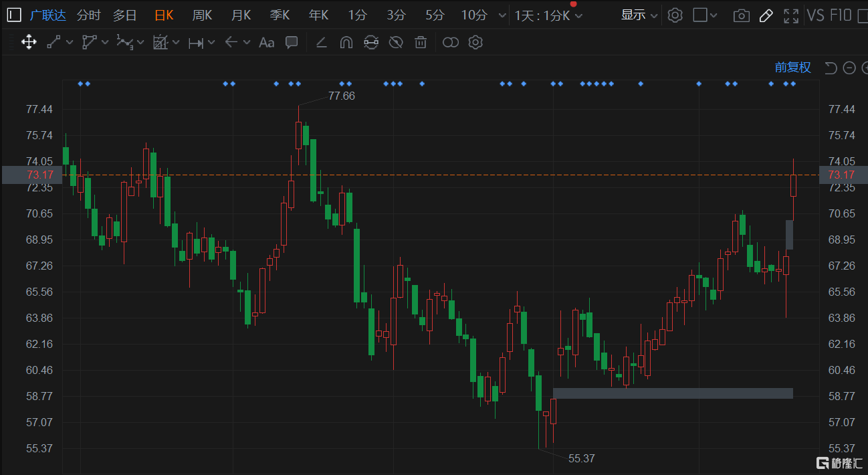Toggle the magnet snap mode
868x475 pixels.
(x=346, y=43)
